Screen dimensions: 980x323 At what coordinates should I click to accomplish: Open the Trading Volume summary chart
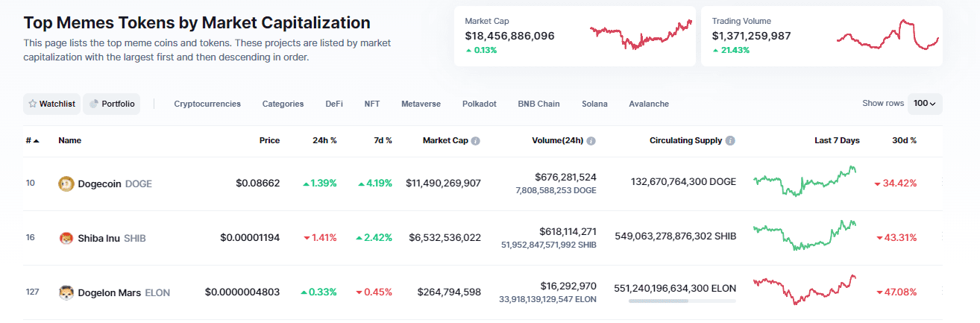pos(888,34)
